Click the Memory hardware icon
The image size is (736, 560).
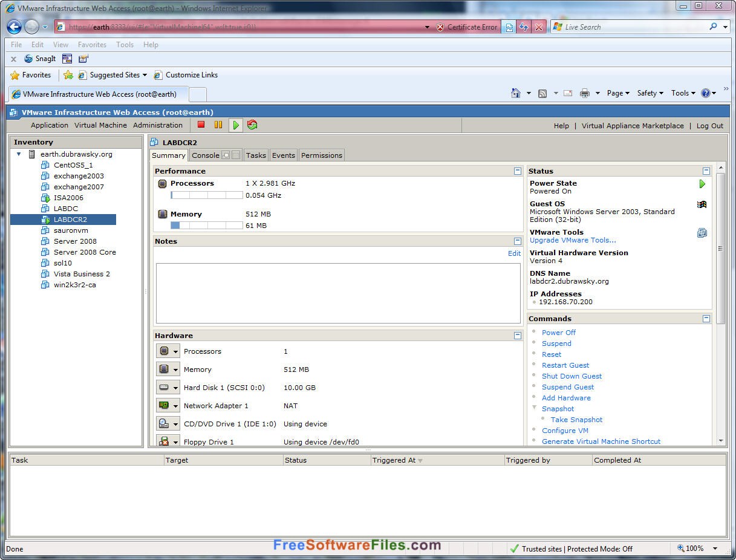(x=163, y=370)
